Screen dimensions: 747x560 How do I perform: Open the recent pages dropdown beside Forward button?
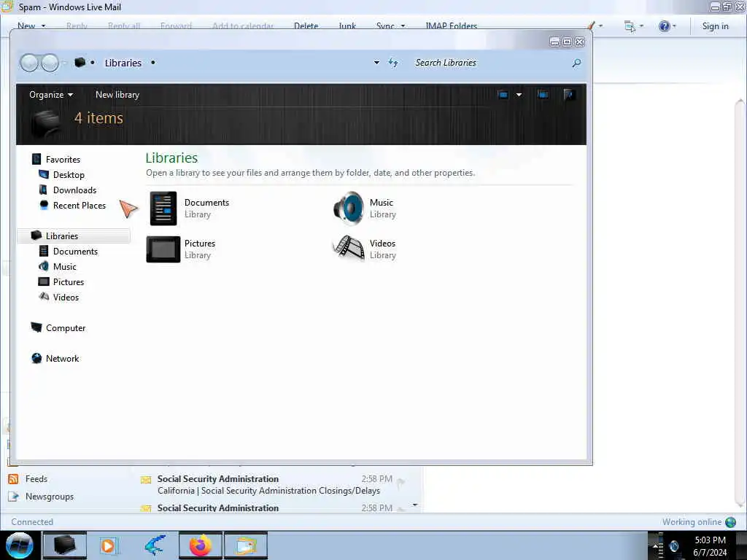(64, 63)
